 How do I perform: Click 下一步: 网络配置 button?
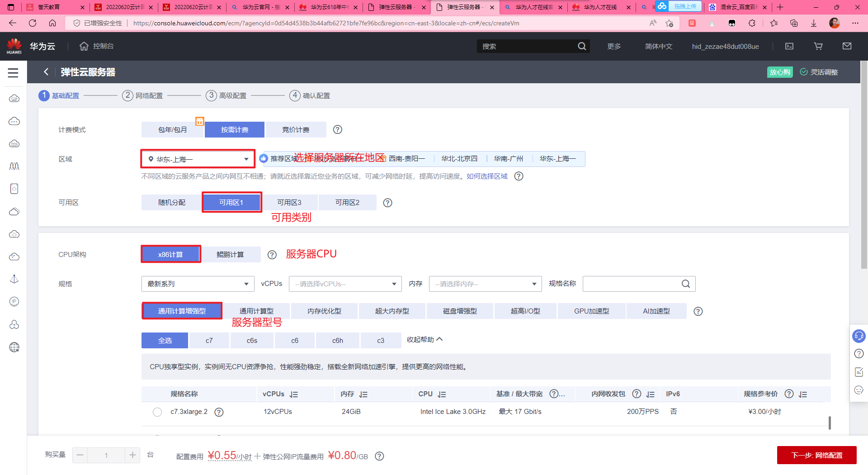[x=816, y=455]
